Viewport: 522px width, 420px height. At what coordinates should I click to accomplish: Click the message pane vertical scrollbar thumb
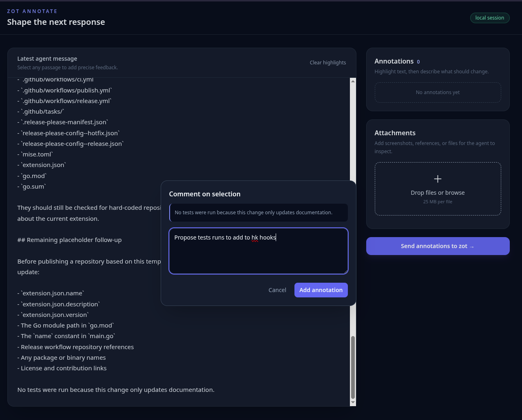(x=353, y=367)
